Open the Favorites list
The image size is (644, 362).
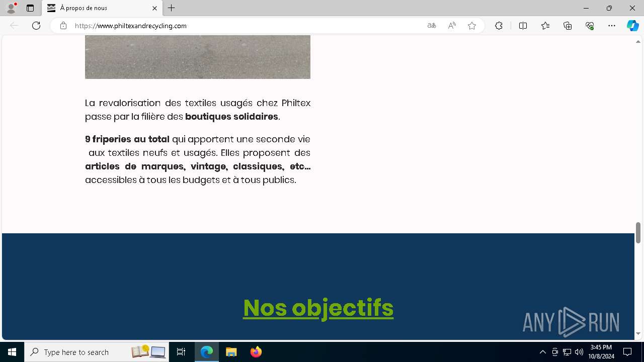545,26
